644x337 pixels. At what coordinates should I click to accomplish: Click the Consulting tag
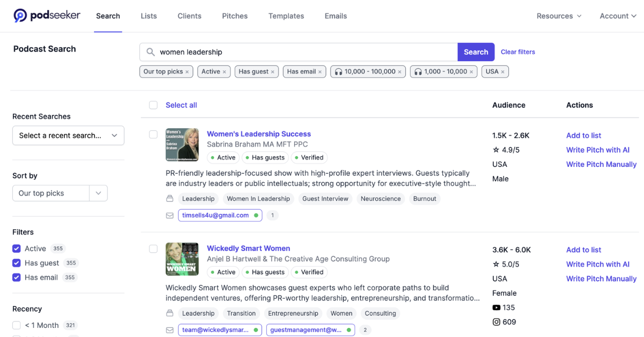[380, 313]
